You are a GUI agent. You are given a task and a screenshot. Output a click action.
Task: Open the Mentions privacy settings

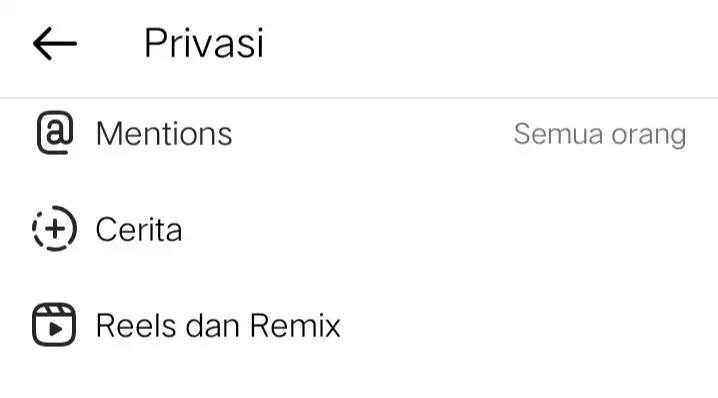(x=359, y=133)
